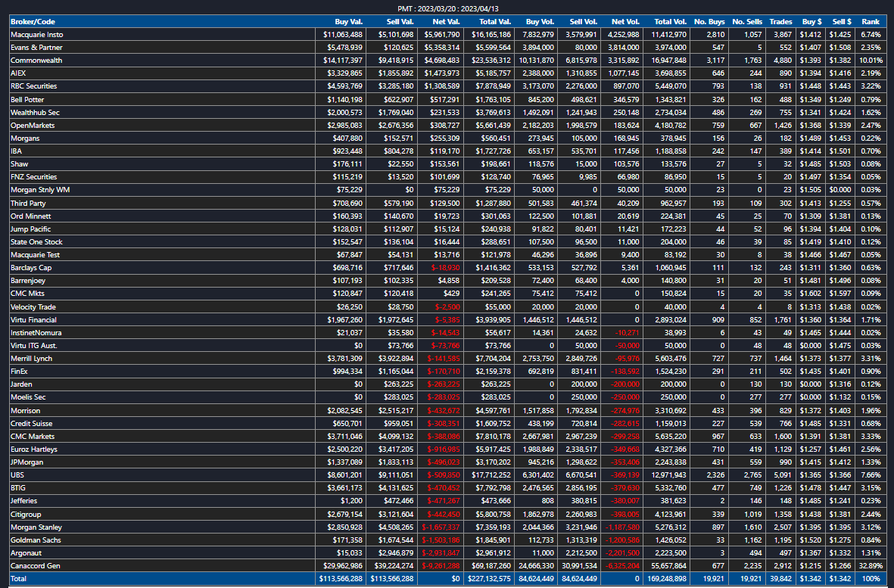
Task: Sort by No. Buys column header
Action: point(709,22)
